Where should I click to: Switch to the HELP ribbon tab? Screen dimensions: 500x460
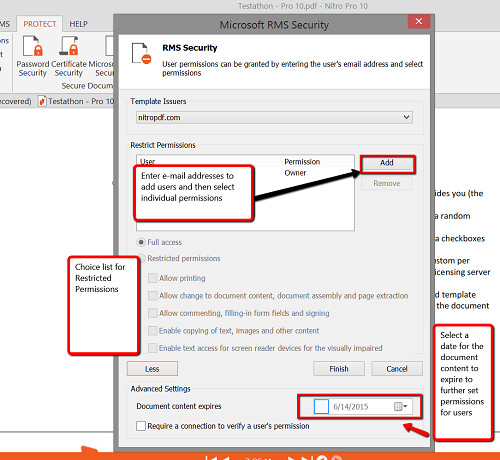pyautogui.click(x=78, y=24)
